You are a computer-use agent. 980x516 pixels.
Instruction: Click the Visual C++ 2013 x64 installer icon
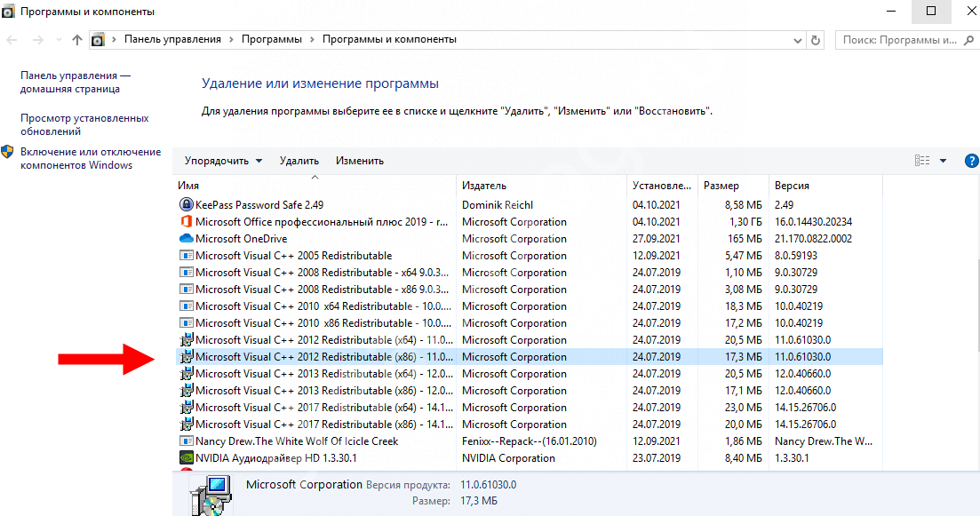187,373
